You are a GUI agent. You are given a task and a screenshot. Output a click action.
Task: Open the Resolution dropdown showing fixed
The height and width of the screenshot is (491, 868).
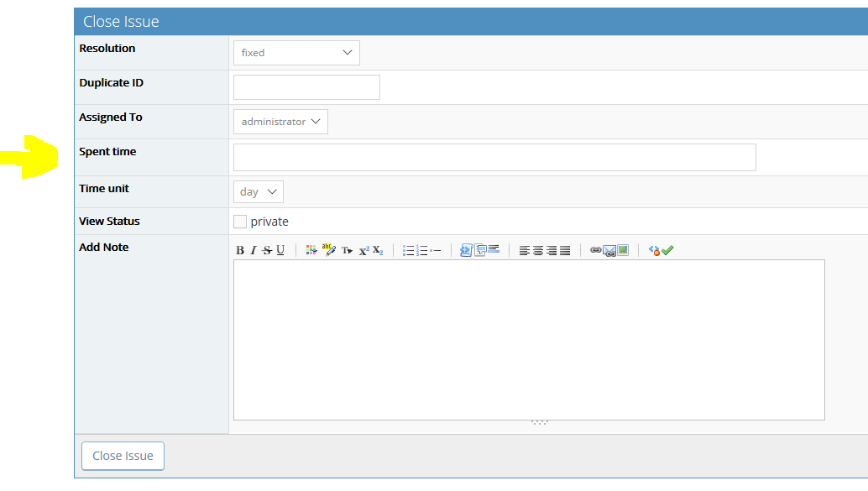pyautogui.click(x=296, y=53)
